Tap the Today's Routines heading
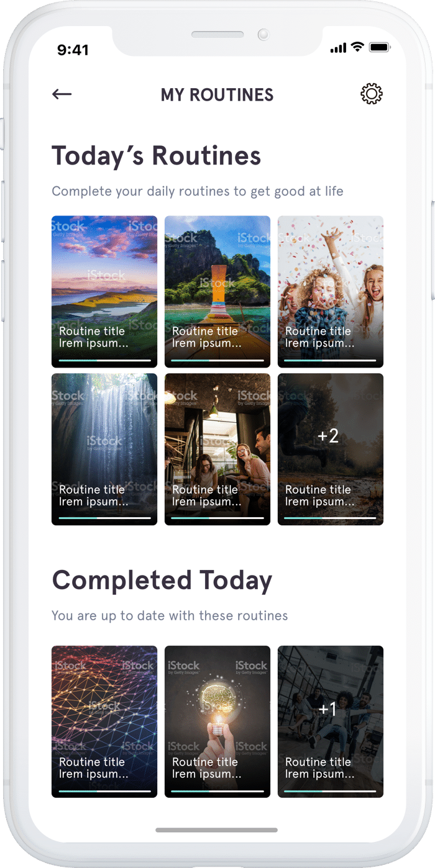This screenshot has height=868, width=435. pyautogui.click(x=157, y=155)
